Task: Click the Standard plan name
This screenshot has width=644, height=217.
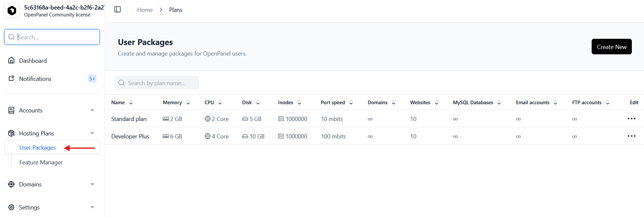Action: pos(129,119)
